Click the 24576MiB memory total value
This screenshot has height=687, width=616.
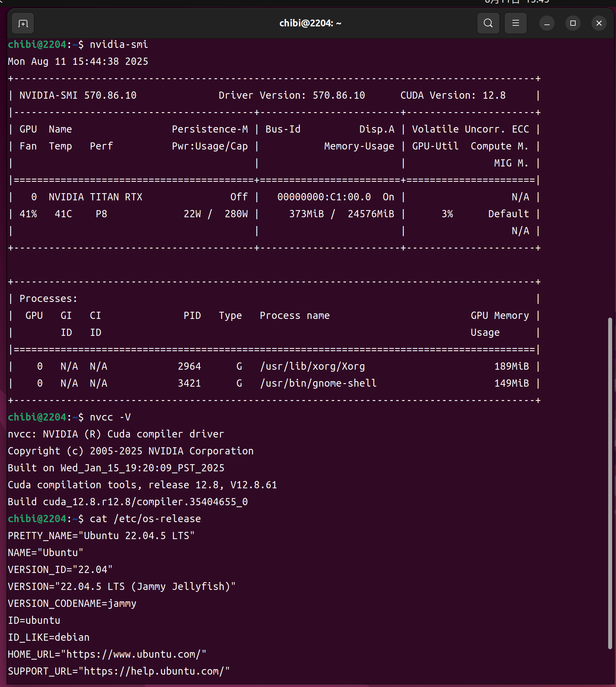click(x=371, y=214)
